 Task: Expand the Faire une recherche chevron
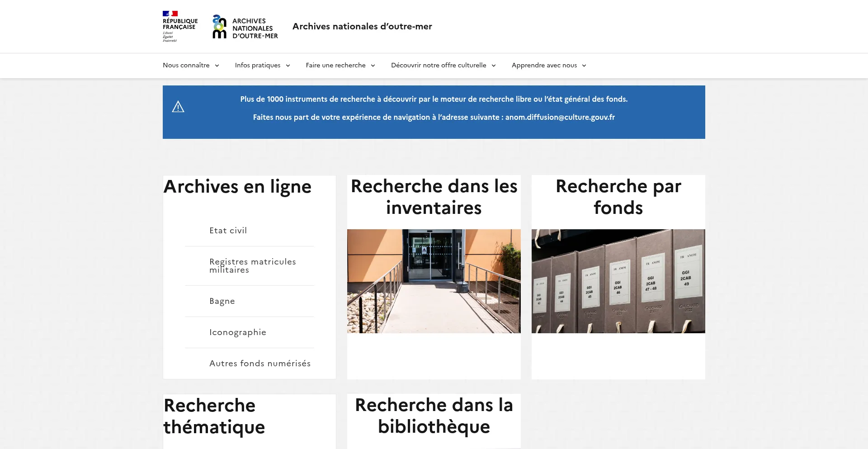pyautogui.click(x=373, y=66)
